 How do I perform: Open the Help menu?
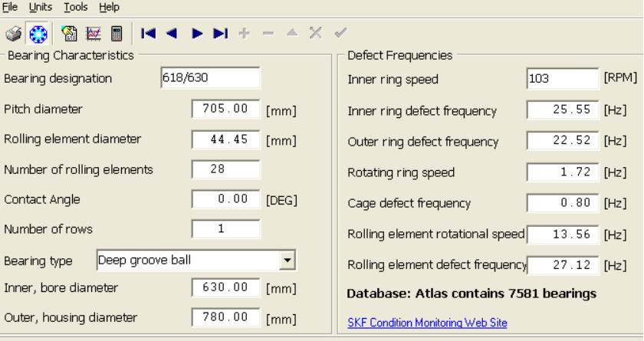tap(110, 7)
